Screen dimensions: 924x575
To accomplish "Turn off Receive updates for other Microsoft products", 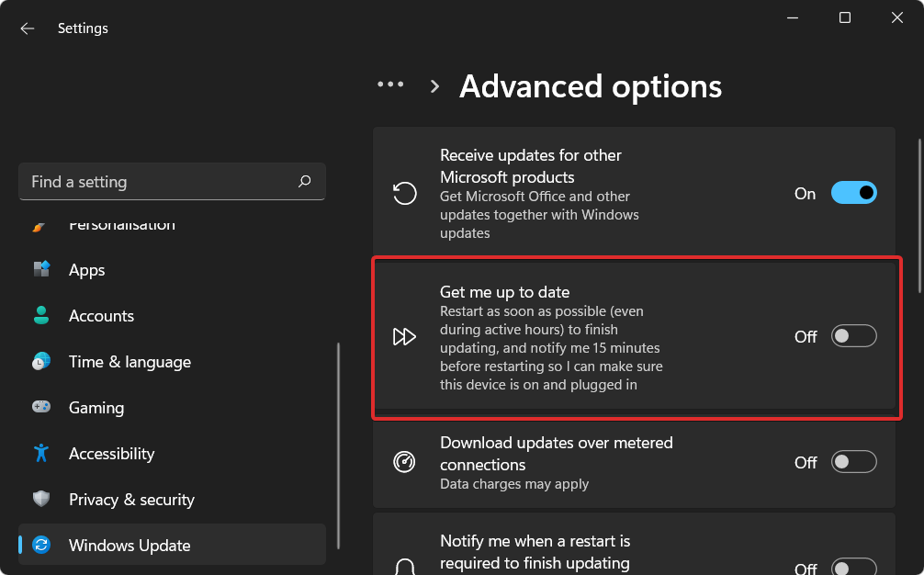I will coord(854,193).
